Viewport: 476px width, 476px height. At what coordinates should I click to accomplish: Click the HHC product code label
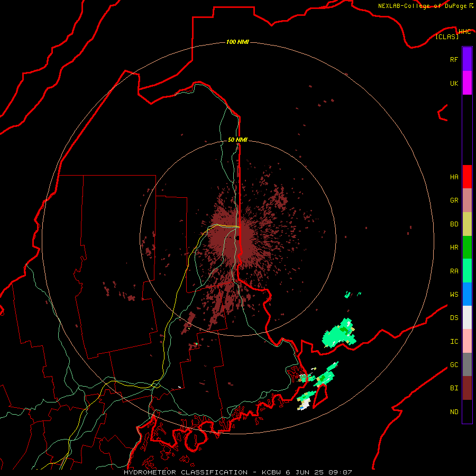465,32
